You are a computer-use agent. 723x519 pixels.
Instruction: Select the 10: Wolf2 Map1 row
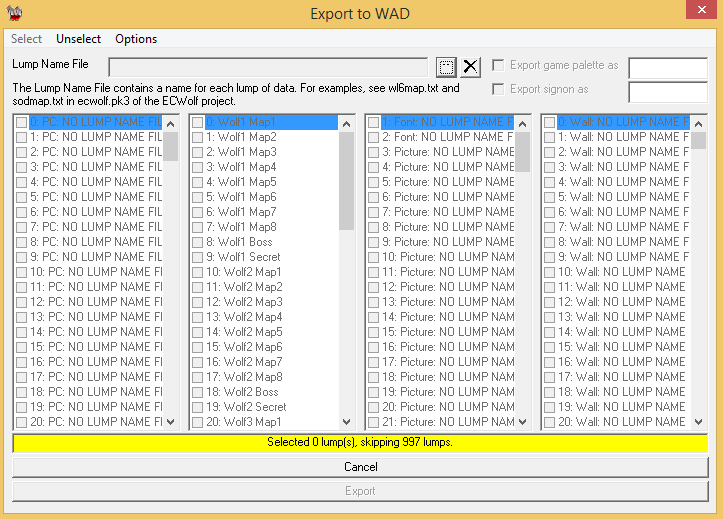[x=264, y=272]
